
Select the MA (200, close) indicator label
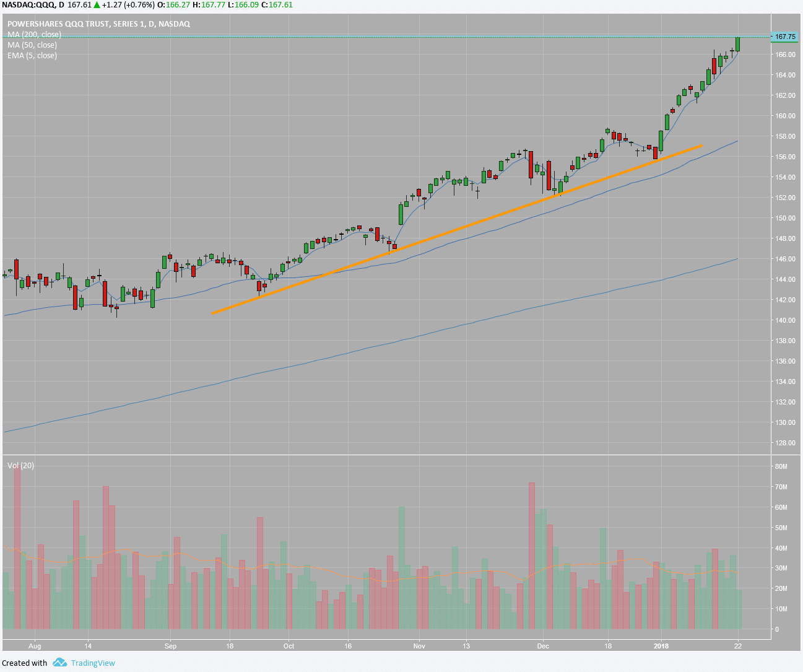tap(34, 35)
